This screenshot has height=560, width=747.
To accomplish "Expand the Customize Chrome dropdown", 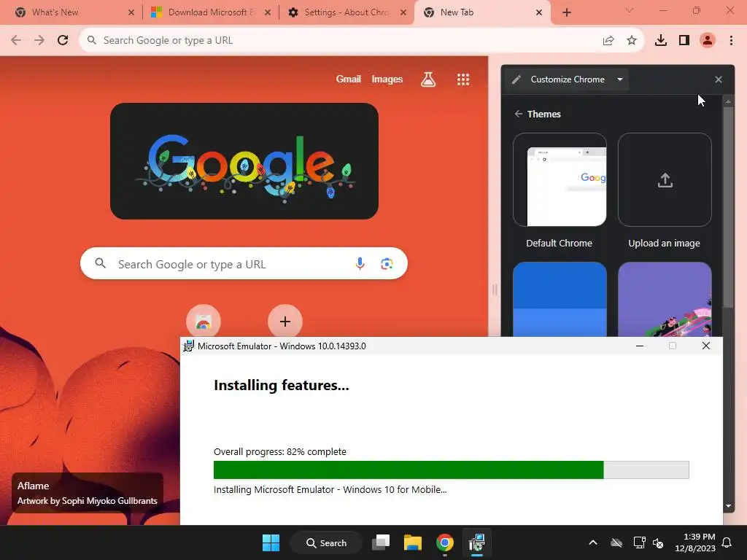I will tap(620, 79).
